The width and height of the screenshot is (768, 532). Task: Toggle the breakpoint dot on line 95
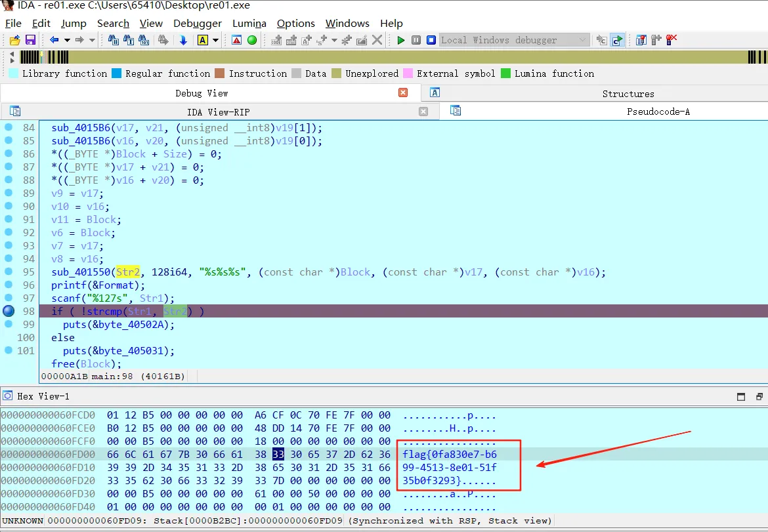9,272
